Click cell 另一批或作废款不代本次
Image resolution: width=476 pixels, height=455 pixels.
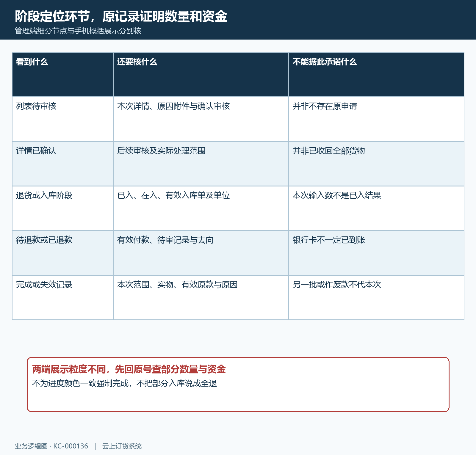click(376, 298)
